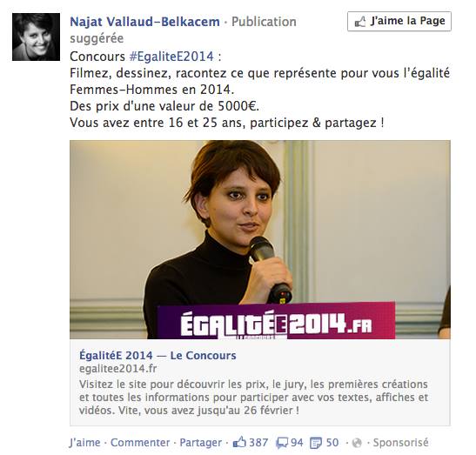The width and height of the screenshot is (476, 455).
Task: Click the link preview description text
Action: pos(253,397)
